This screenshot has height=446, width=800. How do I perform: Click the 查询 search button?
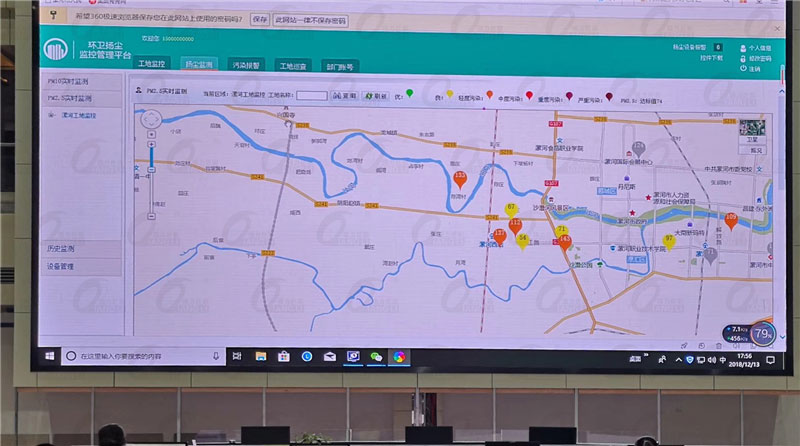344,96
